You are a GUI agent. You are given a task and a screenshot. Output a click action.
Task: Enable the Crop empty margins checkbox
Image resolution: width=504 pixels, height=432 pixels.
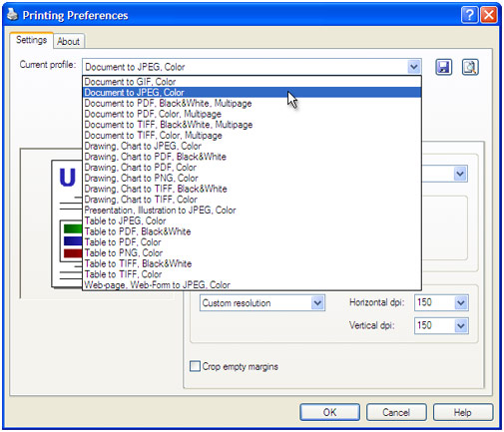[195, 366]
